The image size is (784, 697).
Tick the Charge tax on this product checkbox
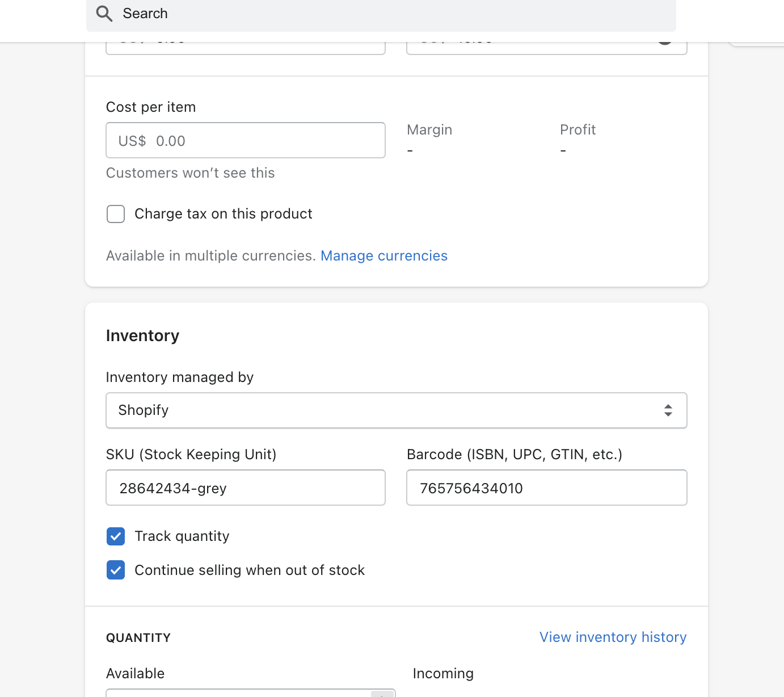pyautogui.click(x=116, y=214)
